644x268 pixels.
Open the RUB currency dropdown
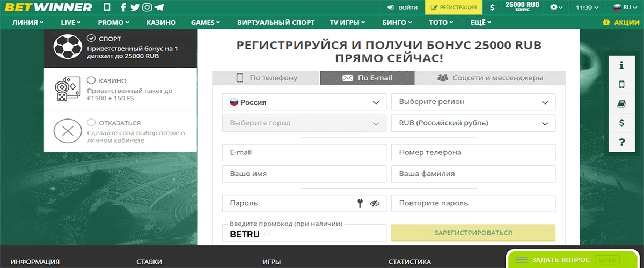(473, 123)
